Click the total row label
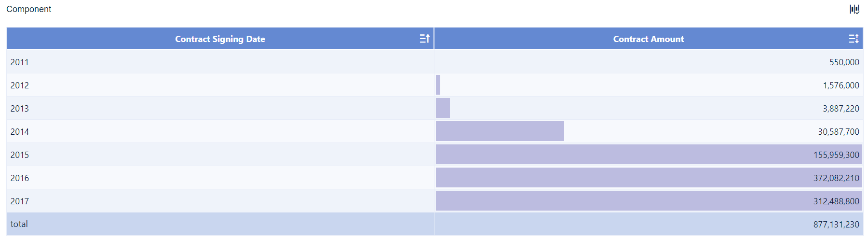 click(19, 224)
